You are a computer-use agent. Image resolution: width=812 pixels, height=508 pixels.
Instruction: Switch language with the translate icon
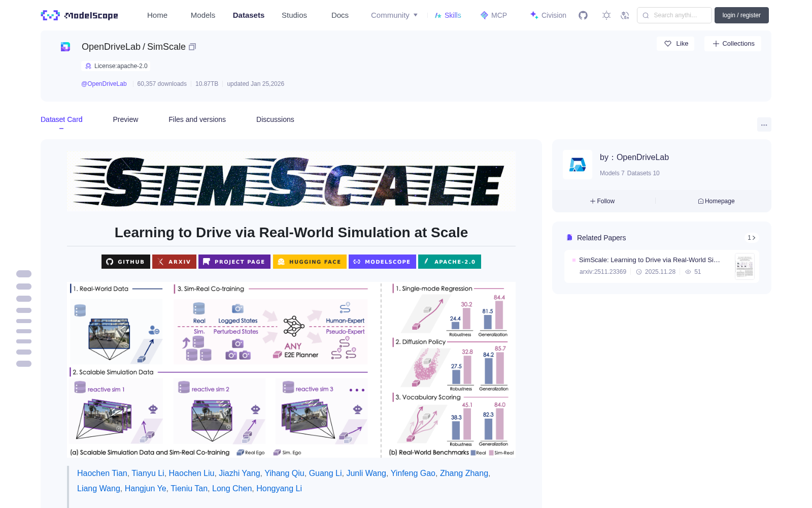[625, 15]
